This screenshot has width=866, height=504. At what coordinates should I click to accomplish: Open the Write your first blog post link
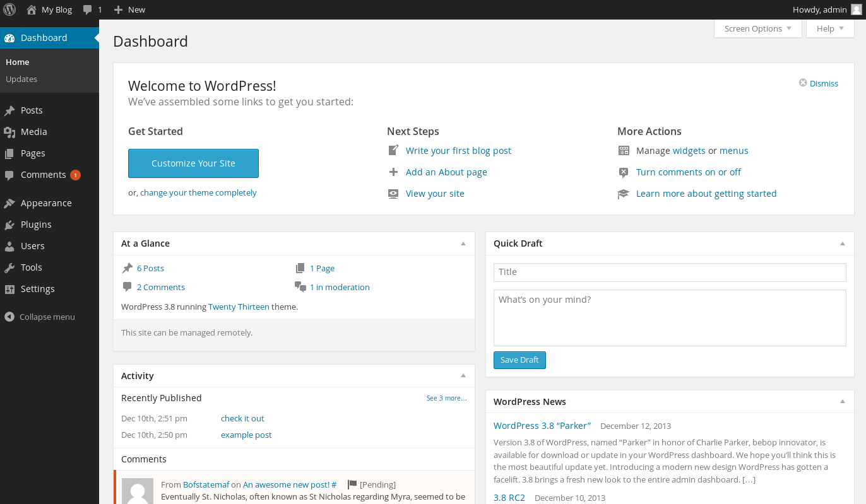coord(458,151)
